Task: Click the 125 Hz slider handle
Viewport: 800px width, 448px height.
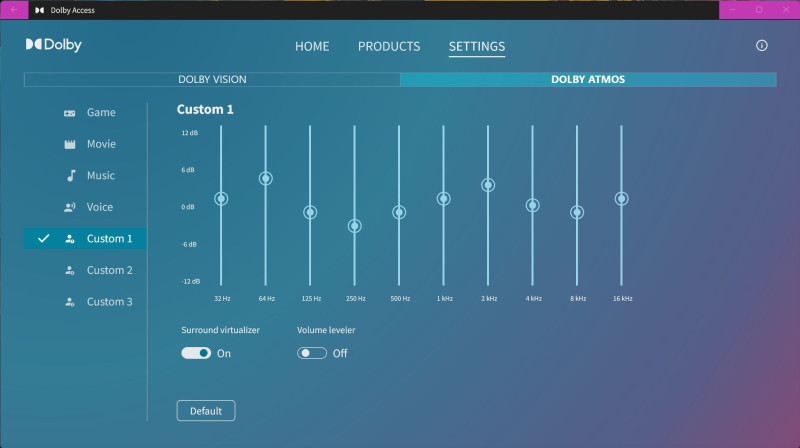Action: pyautogui.click(x=310, y=212)
